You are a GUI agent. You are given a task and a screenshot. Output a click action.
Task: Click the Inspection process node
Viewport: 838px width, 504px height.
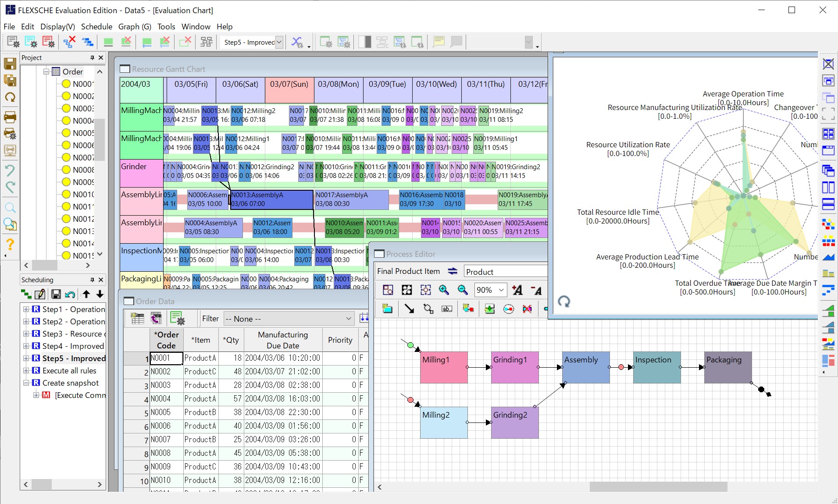point(657,367)
